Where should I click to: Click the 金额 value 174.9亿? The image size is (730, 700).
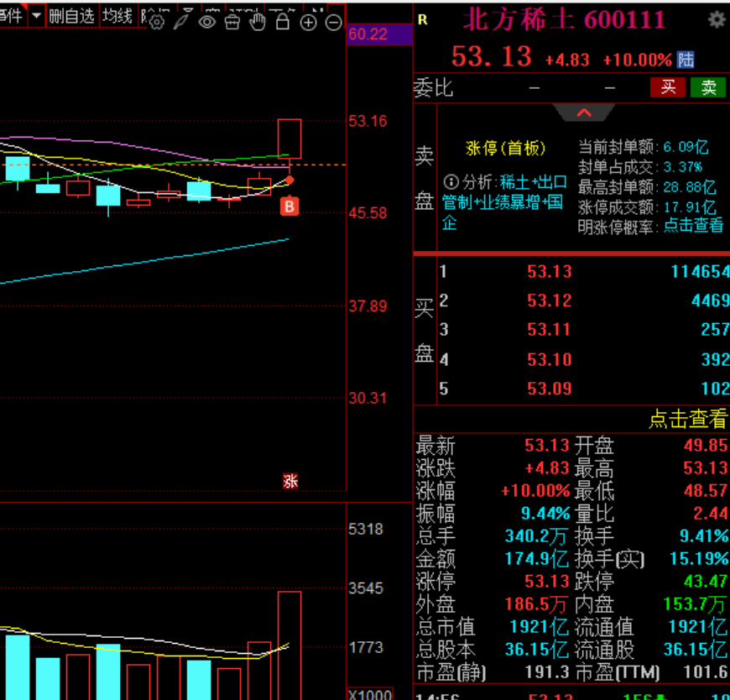(536, 558)
